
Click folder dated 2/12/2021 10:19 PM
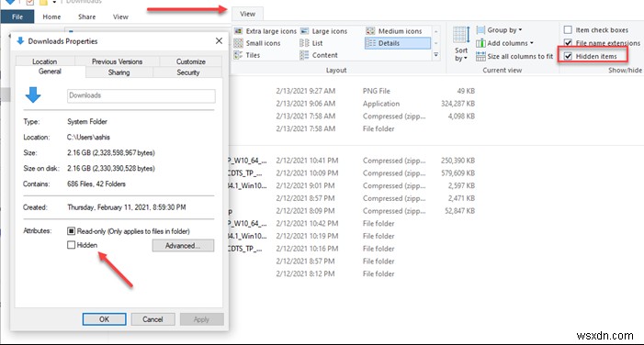pos(353,236)
